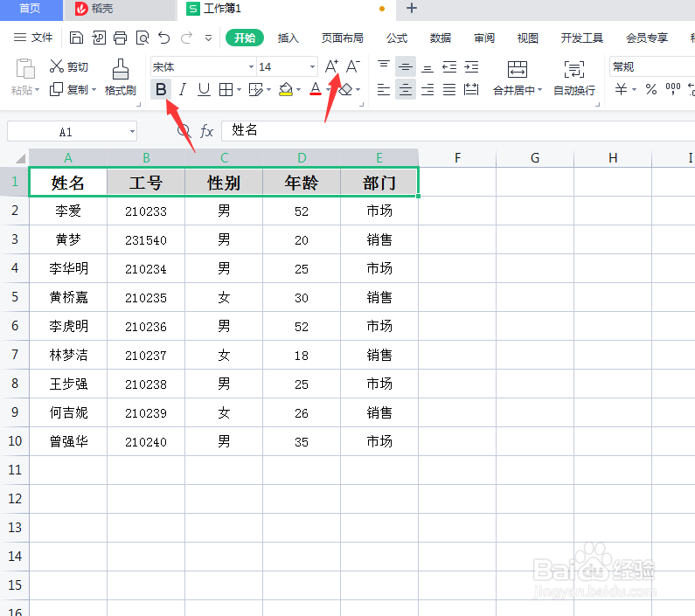Click the fill color bucket swatch
The image size is (695, 616).
(286, 89)
